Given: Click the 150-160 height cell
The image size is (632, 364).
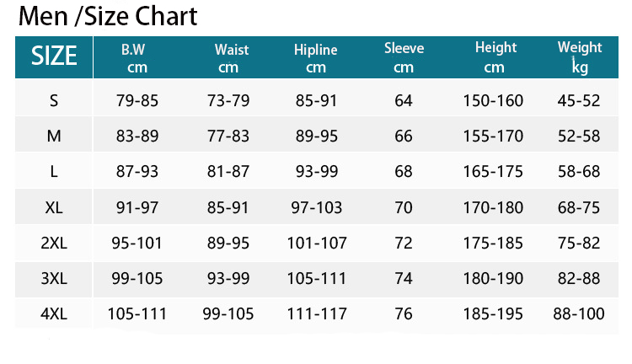Looking at the screenshot, I should click(493, 100).
